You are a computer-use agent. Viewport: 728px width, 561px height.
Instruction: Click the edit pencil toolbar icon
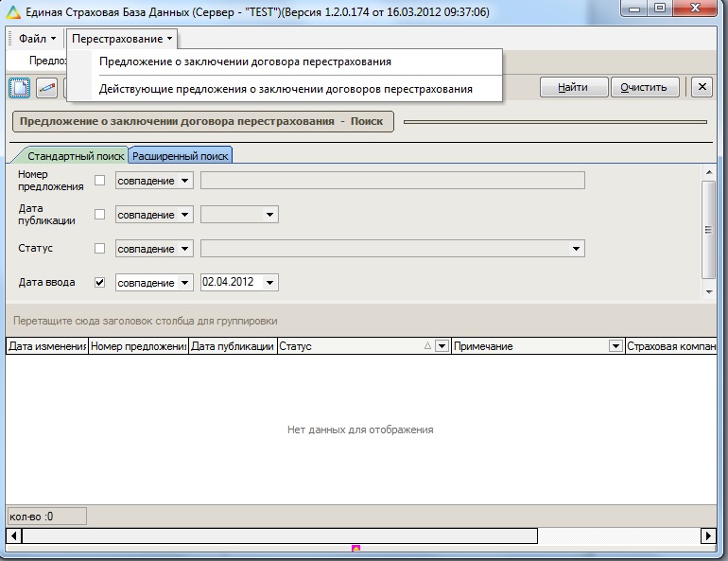tap(46, 88)
